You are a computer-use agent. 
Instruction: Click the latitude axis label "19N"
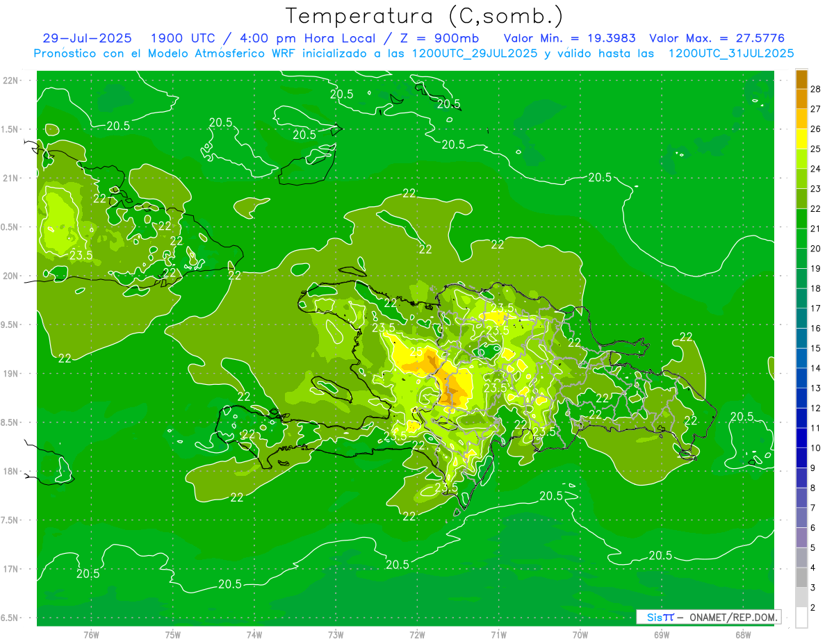click(11, 374)
